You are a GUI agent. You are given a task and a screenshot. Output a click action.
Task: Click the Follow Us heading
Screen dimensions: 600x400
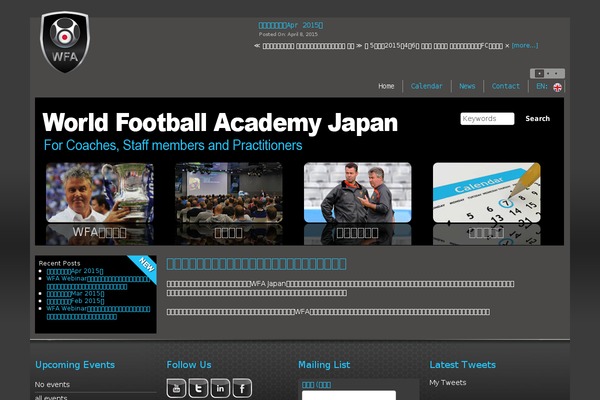click(189, 365)
